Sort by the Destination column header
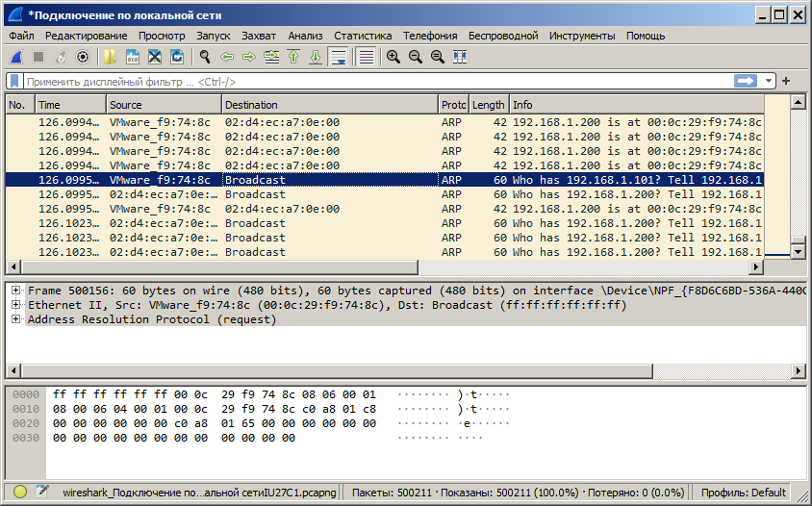 click(330, 105)
